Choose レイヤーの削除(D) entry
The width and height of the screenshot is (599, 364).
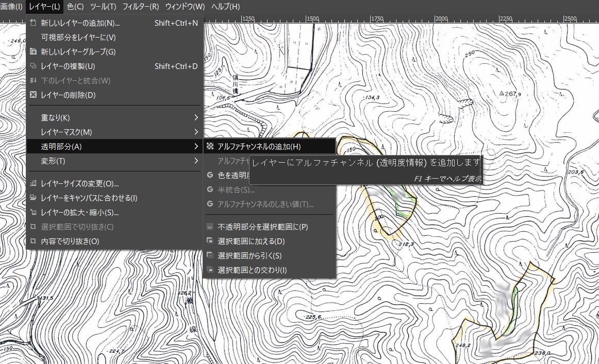(x=114, y=95)
